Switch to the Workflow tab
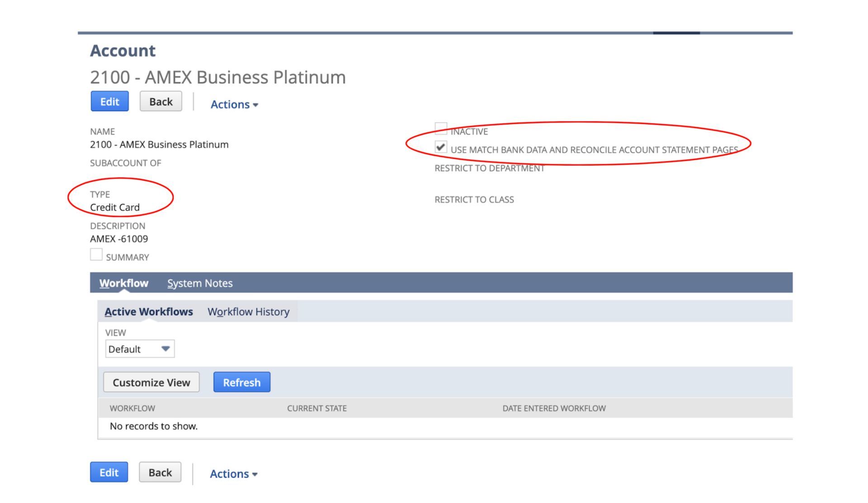Screen dimensions: 868x503 [x=124, y=283]
